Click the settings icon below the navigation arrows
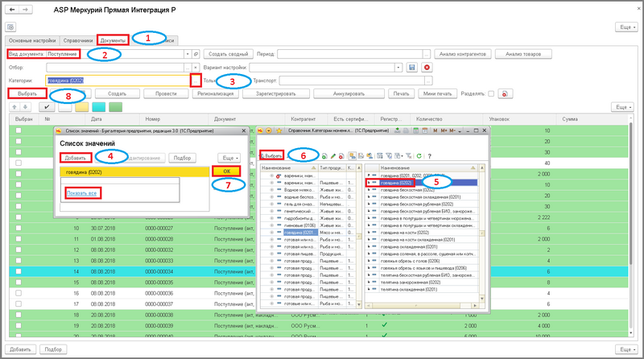Viewport: 644px width, 359px height. coord(10,27)
